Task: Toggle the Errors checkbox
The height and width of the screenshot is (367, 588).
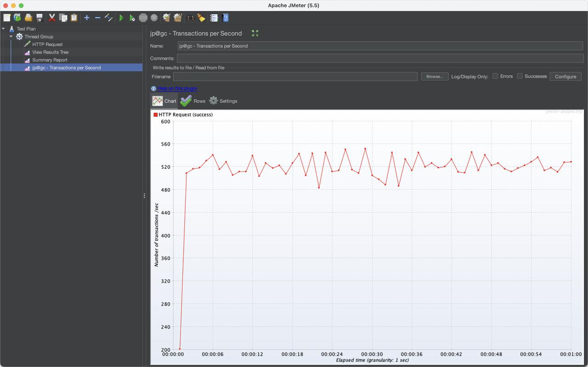Action: click(495, 76)
